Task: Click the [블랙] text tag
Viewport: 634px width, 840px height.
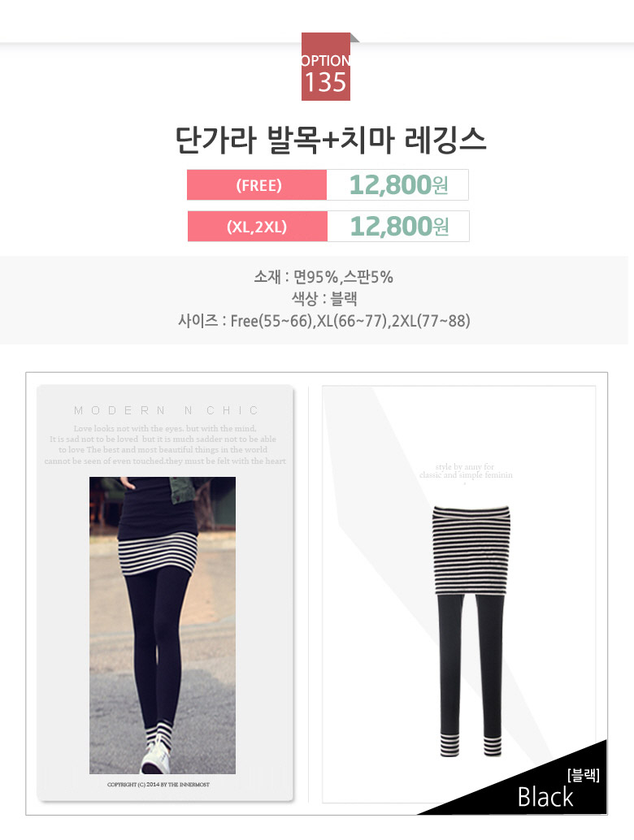Action: click(583, 775)
